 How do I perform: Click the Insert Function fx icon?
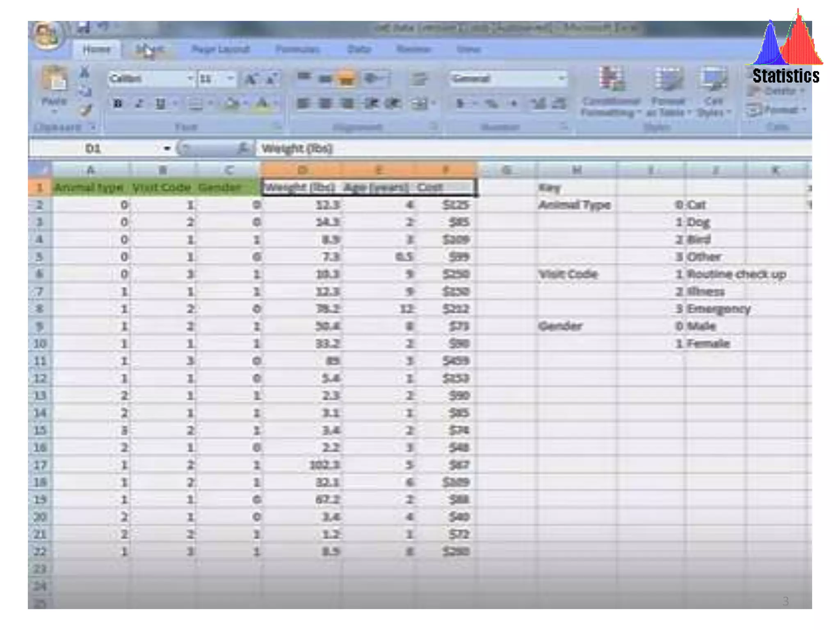(243, 148)
